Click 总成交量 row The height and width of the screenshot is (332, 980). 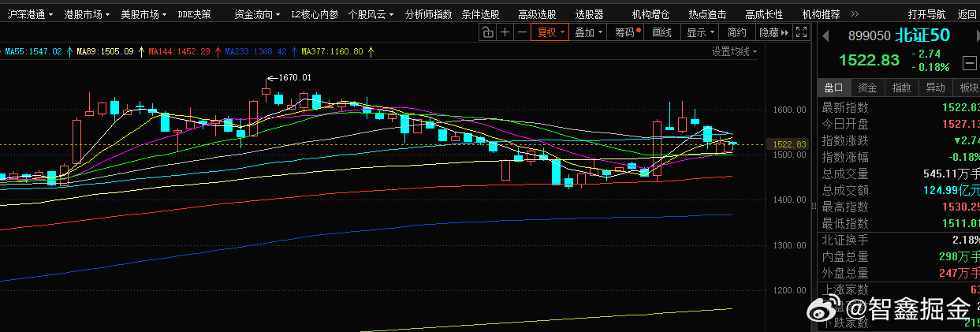899,173
